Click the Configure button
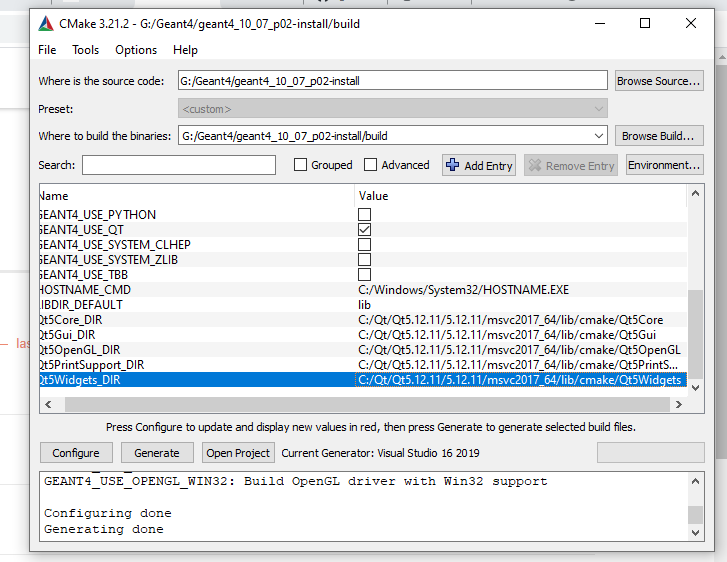 click(x=76, y=453)
